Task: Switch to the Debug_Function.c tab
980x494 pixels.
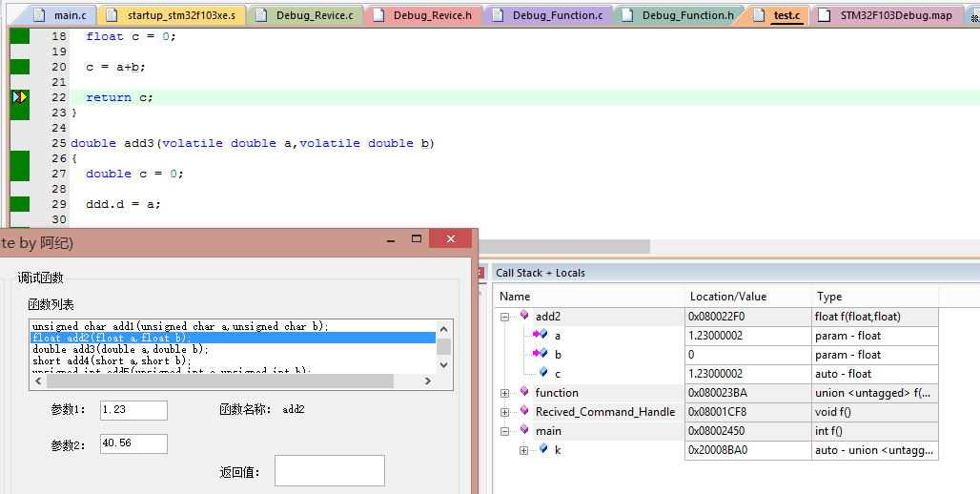Action: coord(557,16)
